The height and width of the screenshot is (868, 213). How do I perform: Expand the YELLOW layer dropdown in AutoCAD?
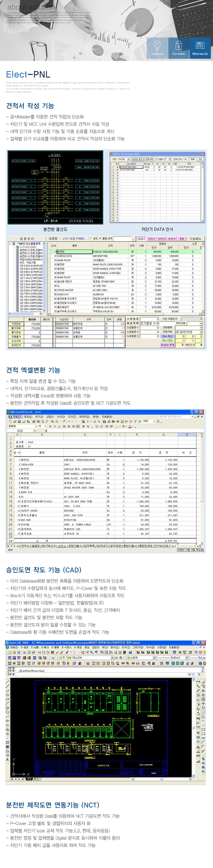112,658
